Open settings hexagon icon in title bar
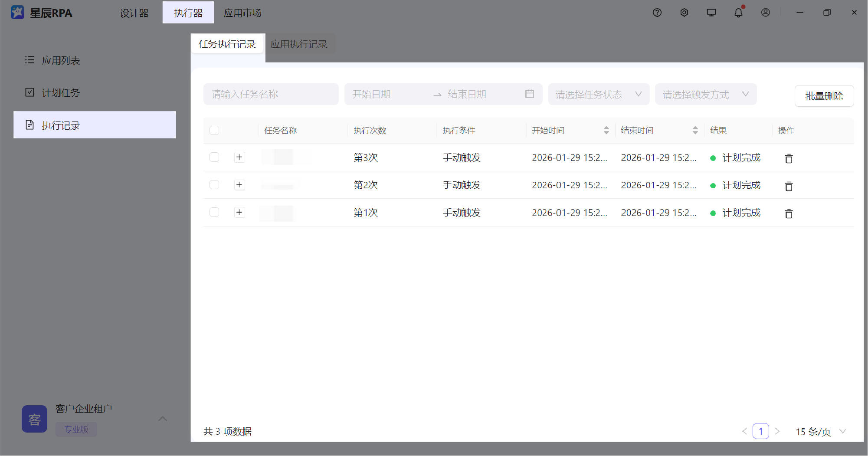868x456 pixels. tap(684, 13)
